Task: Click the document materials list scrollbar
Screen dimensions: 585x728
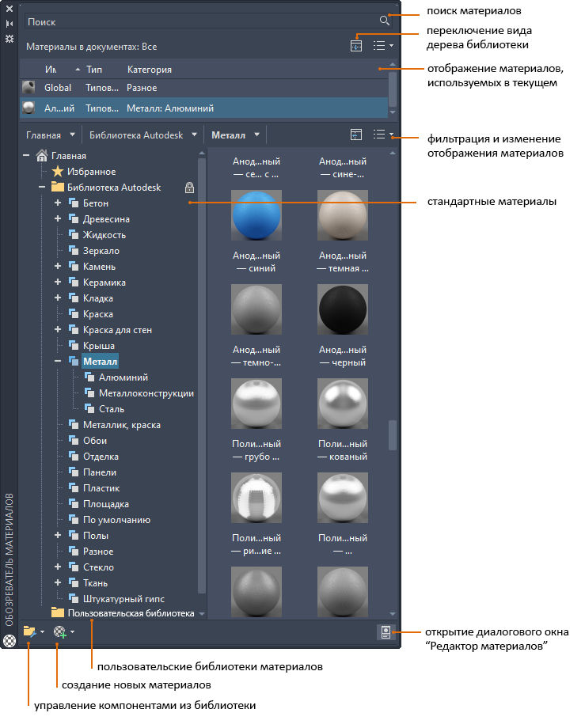Action: 393,89
